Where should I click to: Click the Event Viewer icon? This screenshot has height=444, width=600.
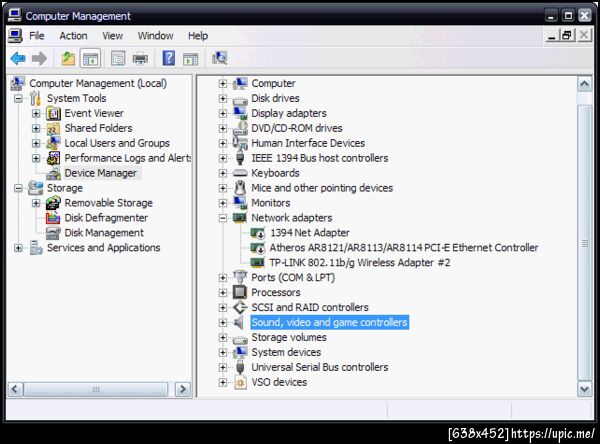click(53, 113)
